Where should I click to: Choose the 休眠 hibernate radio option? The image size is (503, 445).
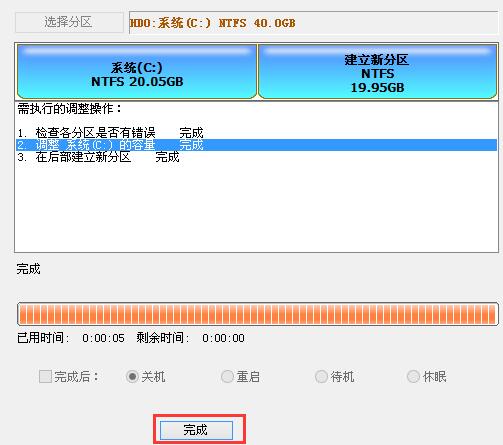[x=413, y=377]
